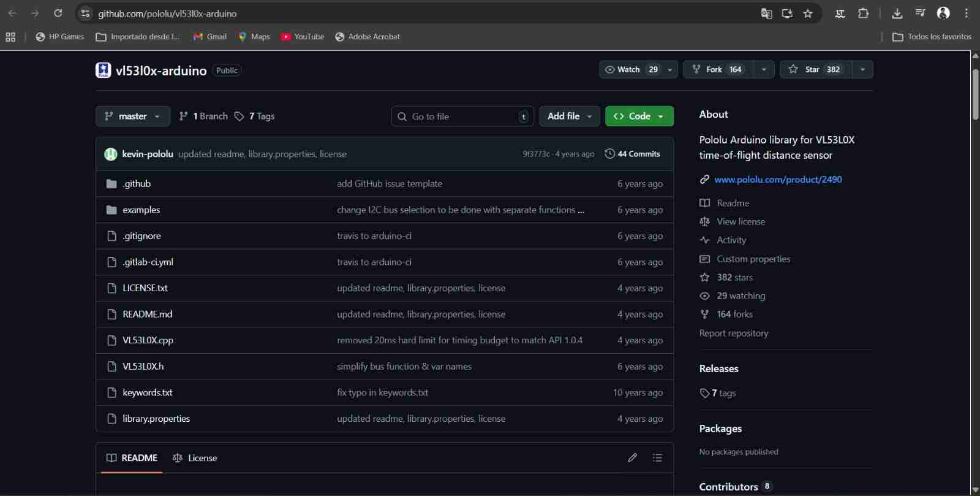
Task: Open the apps grid in bookmarks bar
Action: 10,37
